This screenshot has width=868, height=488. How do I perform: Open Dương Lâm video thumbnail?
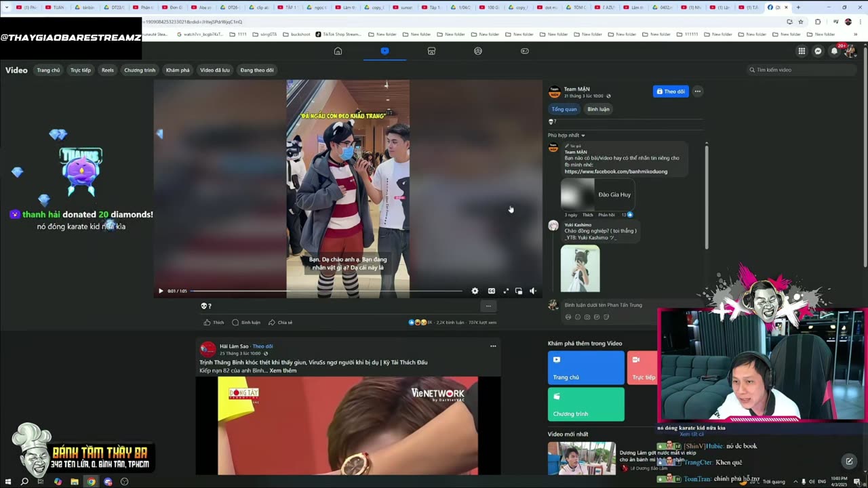click(x=582, y=458)
